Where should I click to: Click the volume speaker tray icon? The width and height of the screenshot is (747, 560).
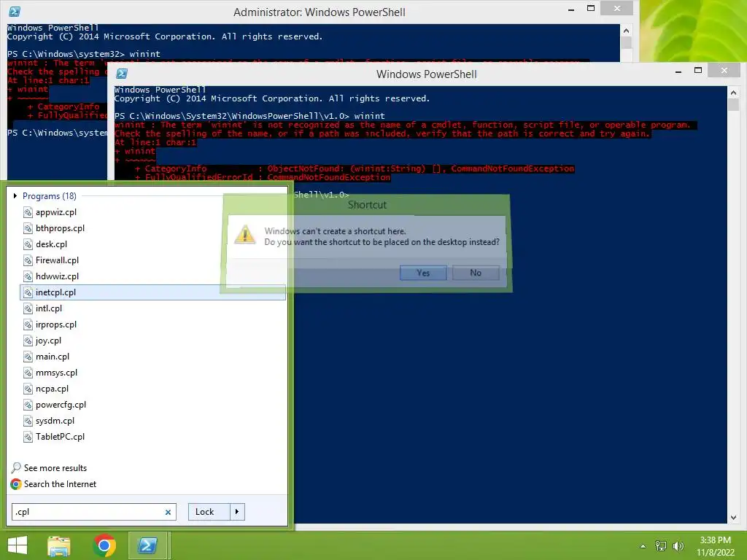678,546
